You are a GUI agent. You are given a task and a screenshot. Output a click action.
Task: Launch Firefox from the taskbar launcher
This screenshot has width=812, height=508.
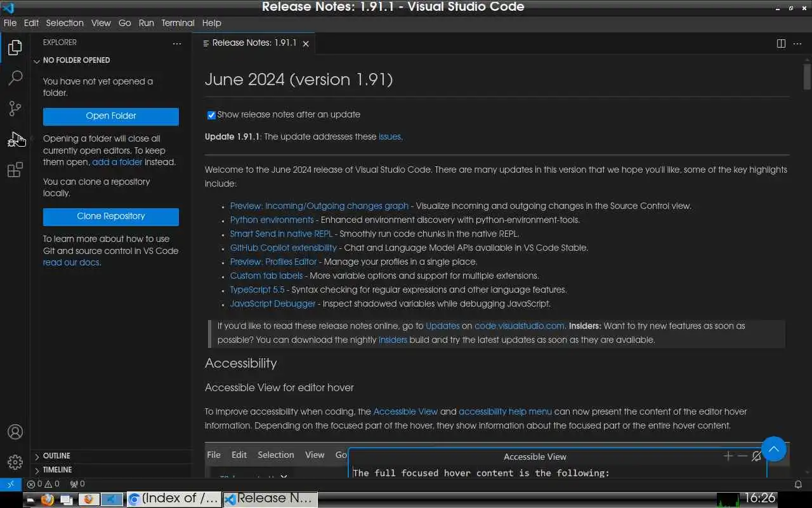tap(47, 499)
